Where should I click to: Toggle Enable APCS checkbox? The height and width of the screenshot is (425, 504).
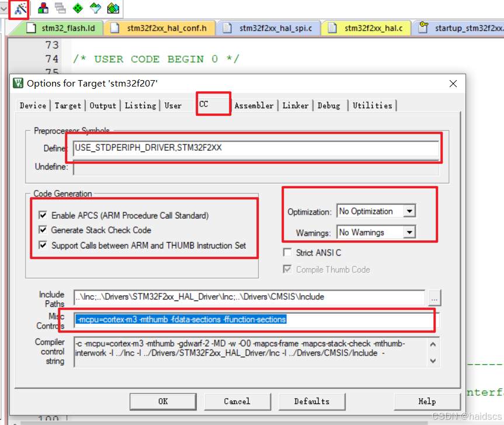(43, 215)
